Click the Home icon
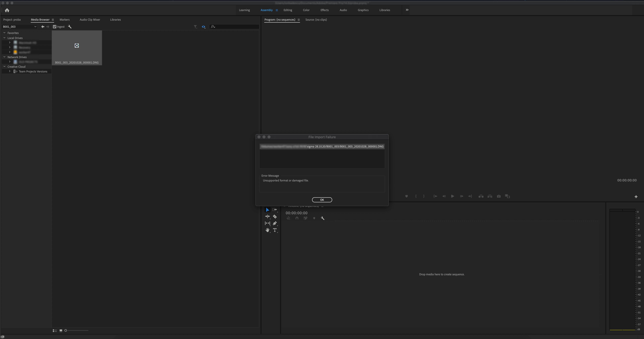The image size is (644, 339). (7, 10)
